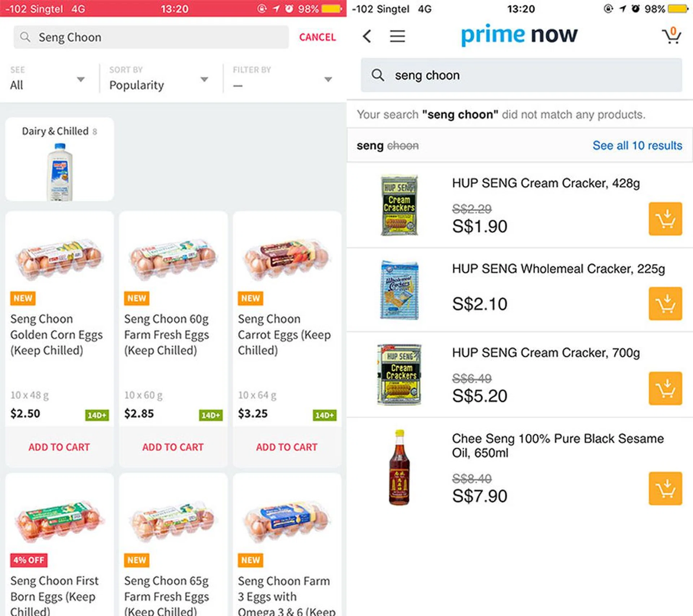Image resolution: width=693 pixels, height=616 pixels.
Task: Focus the Prime Now search field
Action: click(521, 75)
